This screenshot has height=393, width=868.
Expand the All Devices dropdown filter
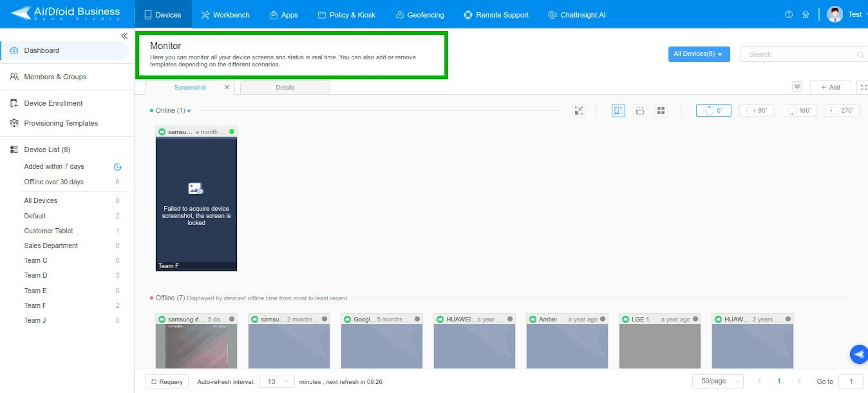click(x=699, y=54)
